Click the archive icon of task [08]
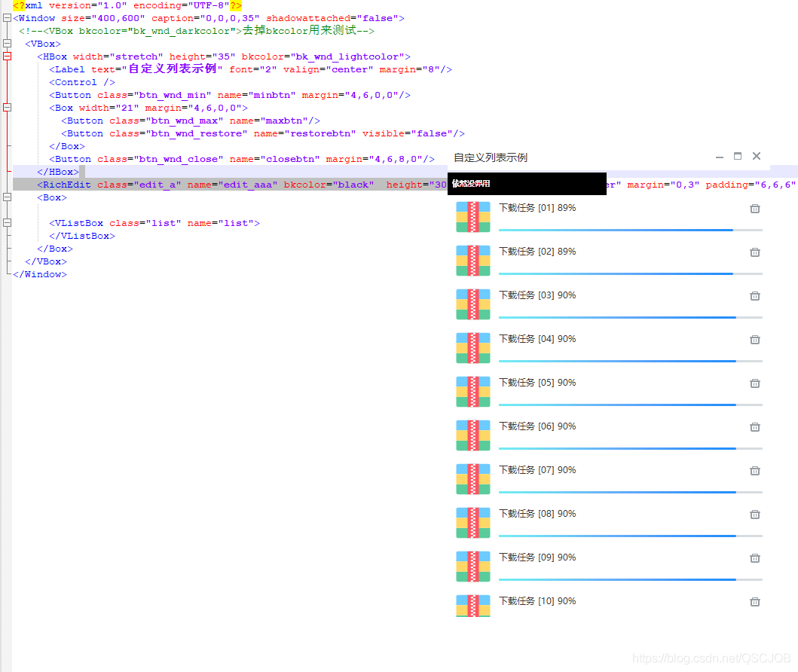Image resolution: width=798 pixels, height=672 pixels. (x=472, y=524)
